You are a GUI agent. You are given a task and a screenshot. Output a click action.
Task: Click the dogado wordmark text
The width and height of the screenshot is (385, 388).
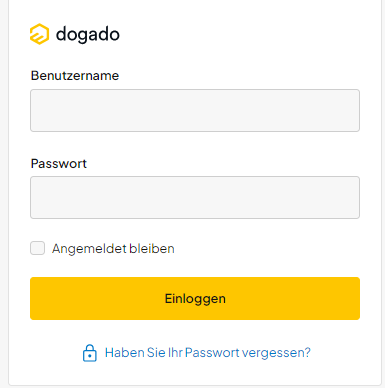click(x=88, y=35)
